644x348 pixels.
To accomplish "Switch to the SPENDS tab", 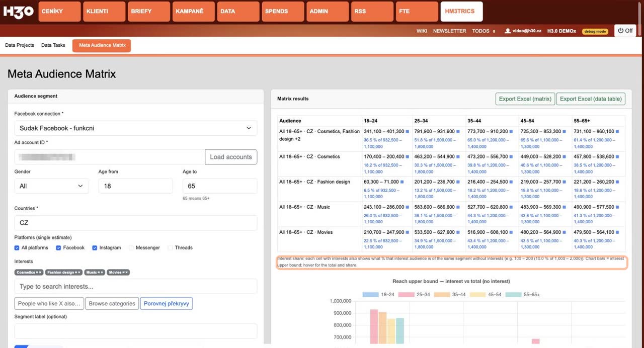I will tap(283, 12).
